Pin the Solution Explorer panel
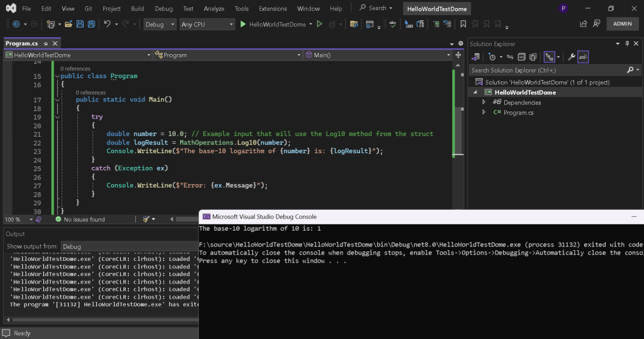This screenshot has height=339, width=644. pos(627,43)
